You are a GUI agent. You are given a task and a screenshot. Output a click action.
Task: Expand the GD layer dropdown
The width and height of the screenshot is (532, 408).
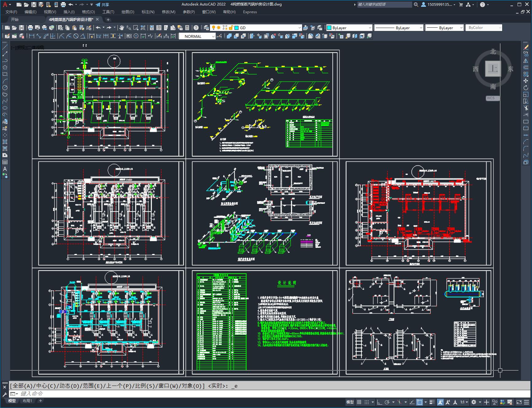pos(267,28)
